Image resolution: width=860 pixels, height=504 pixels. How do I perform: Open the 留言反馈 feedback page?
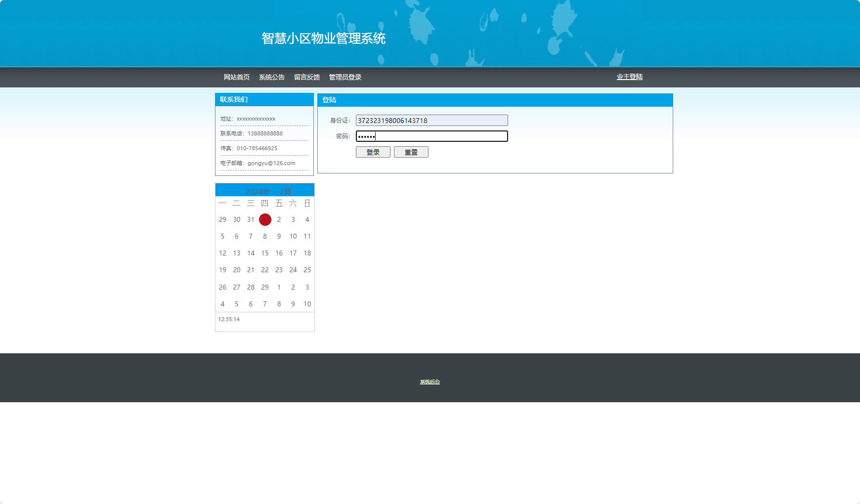click(x=306, y=77)
